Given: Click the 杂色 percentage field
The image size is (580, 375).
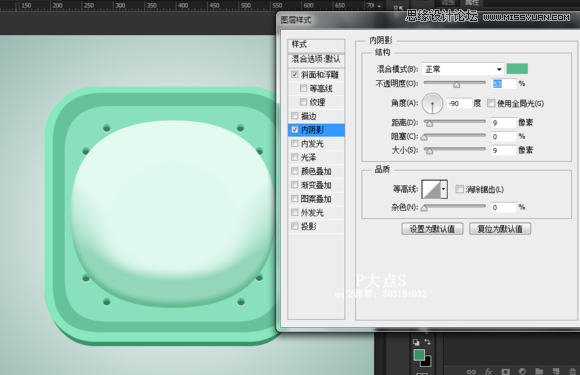Looking at the screenshot, I should [503, 207].
